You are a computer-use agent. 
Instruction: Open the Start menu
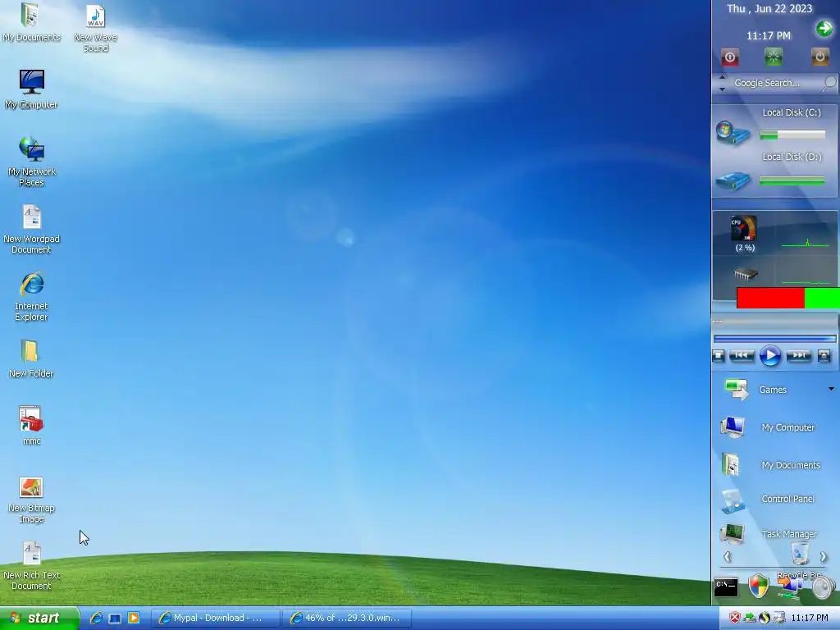pyautogui.click(x=39, y=619)
